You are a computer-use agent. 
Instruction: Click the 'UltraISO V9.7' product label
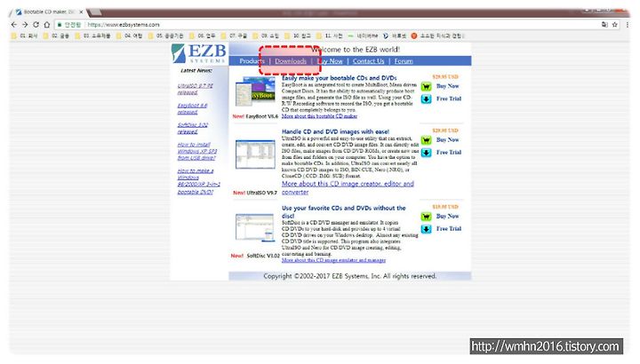[x=261, y=193]
